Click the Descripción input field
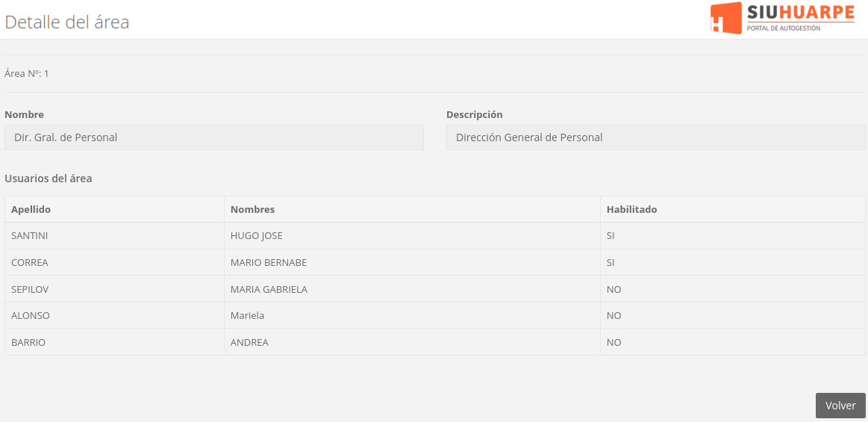Image resolution: width=868 pixels, height=422 pixels. [655, 137]
